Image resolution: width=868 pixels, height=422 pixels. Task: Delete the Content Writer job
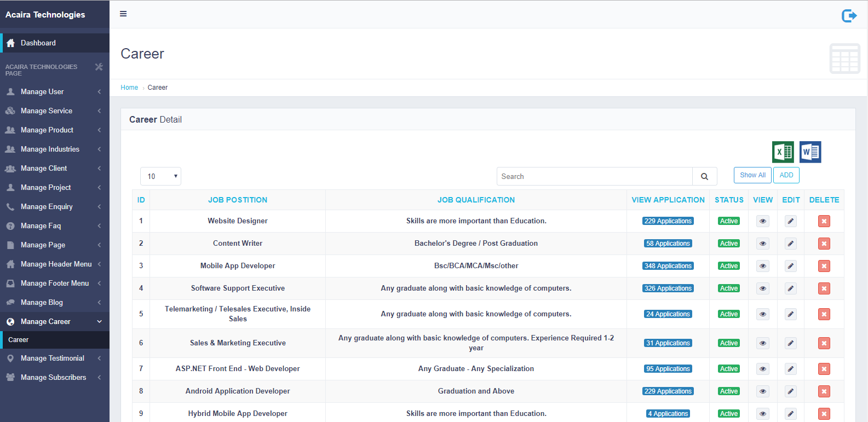[x=824, y=244]
